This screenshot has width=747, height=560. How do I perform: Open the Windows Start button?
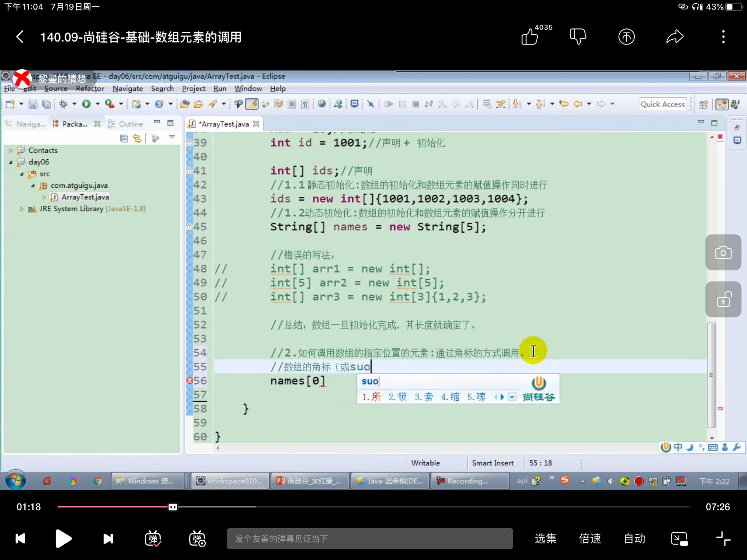pos(16,481)
